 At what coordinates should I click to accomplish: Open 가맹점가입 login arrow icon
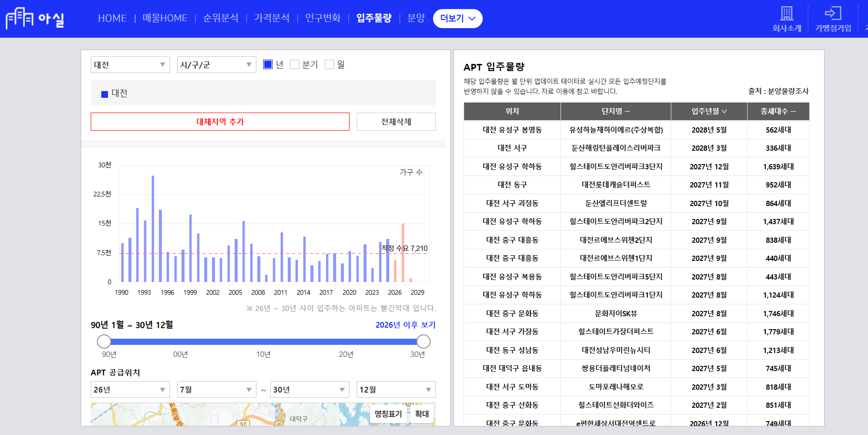833,13
